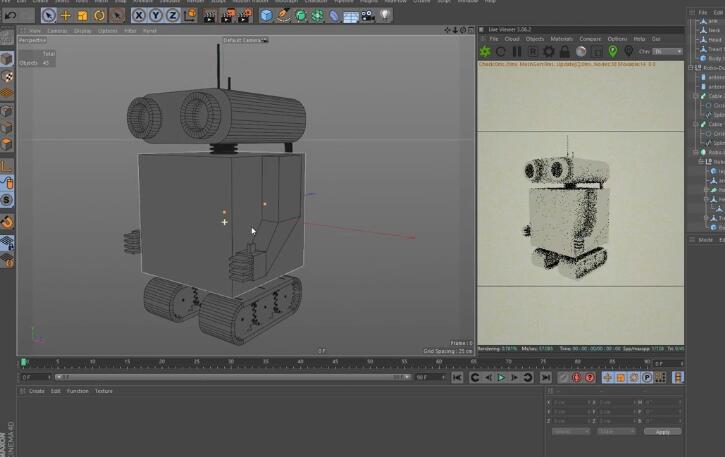The image size is (725, 457).
Task: Open the Bend deformer icon
Action: coord(334,16)
